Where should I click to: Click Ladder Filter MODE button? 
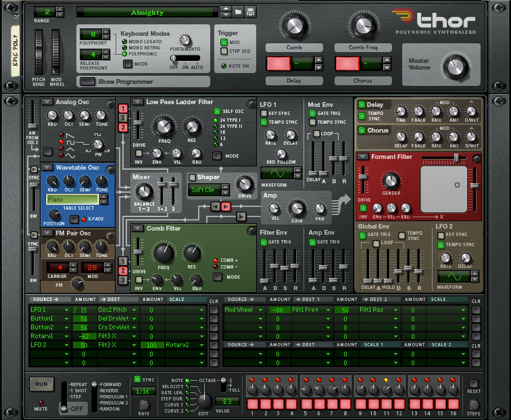pyautogui.click(x=217, y=156)
